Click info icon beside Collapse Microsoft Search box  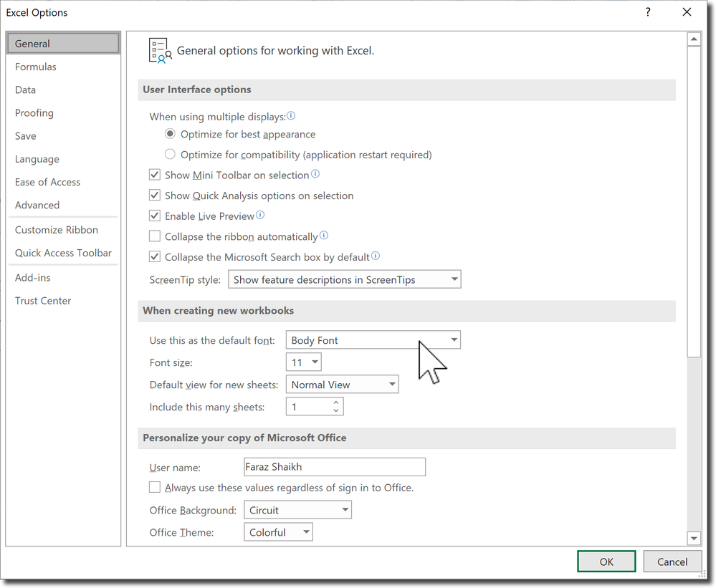coord(376,256)
